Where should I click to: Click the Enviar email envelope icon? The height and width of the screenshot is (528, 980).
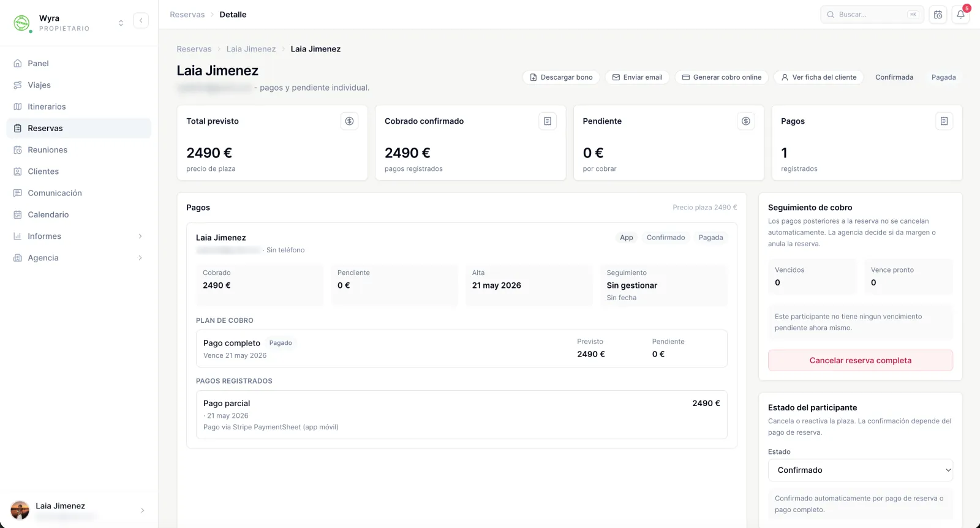tap(616, 77)
